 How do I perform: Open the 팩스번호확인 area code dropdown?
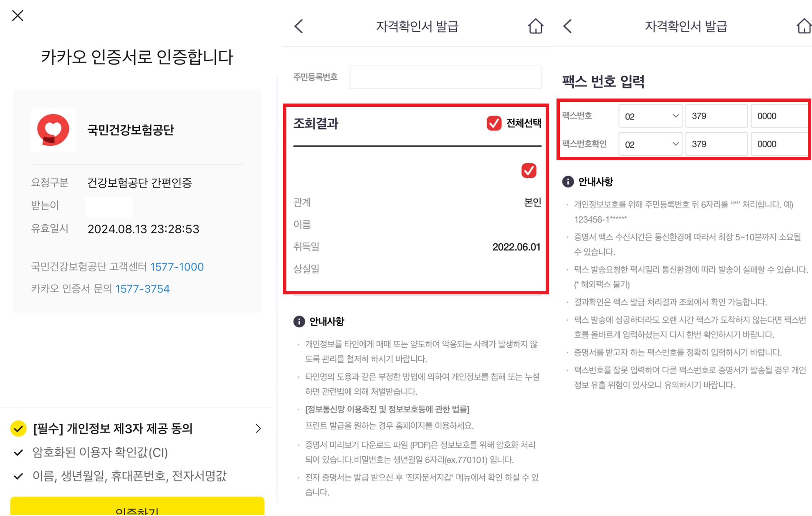click(x=650, y=144)
